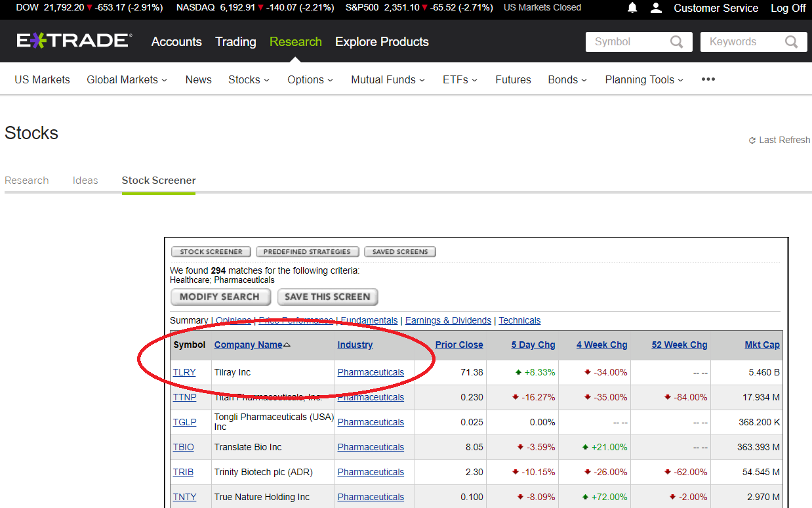This screenshot has height=508, width=812.
Task: Click the SAVE THIS SCREEN button
Action: (x=327, y=297)
